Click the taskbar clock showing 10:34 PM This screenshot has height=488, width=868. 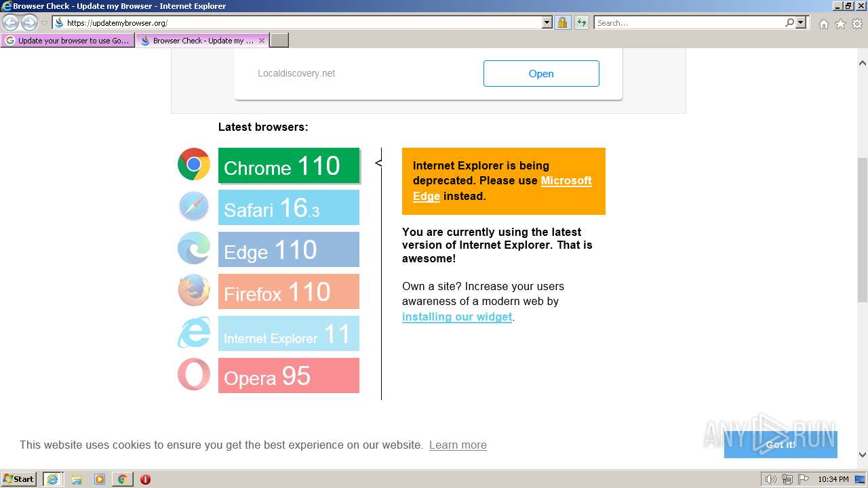coord(833,479)
